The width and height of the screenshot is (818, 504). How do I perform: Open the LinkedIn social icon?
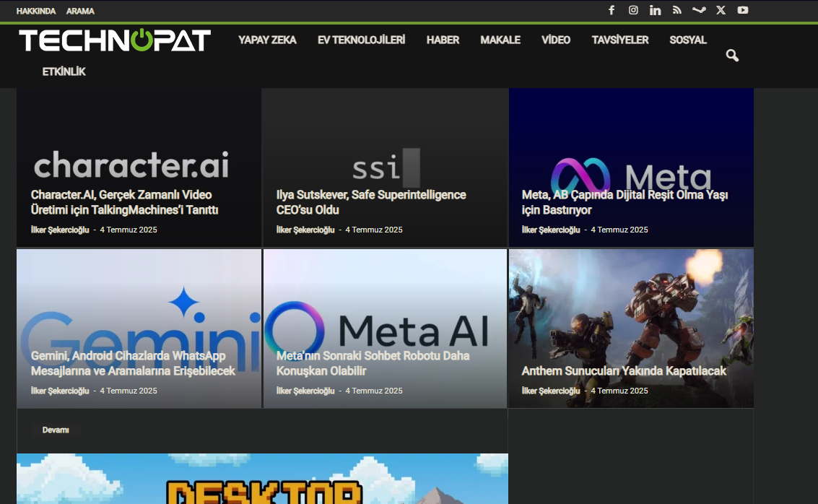pyautogui.click(x=656, y=10)
